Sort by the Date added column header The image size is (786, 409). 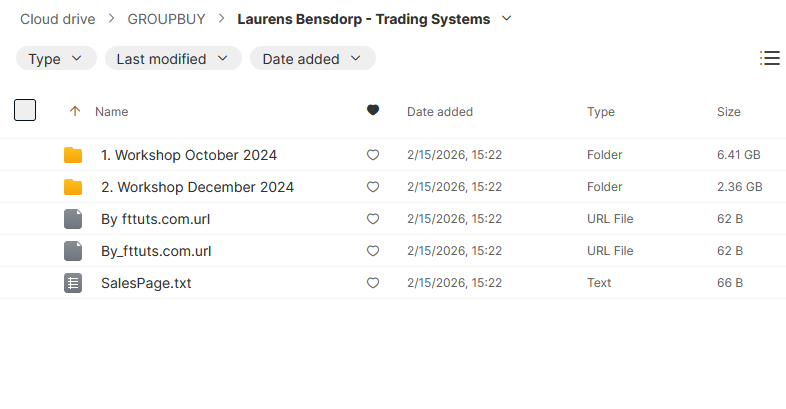[440, 112]
